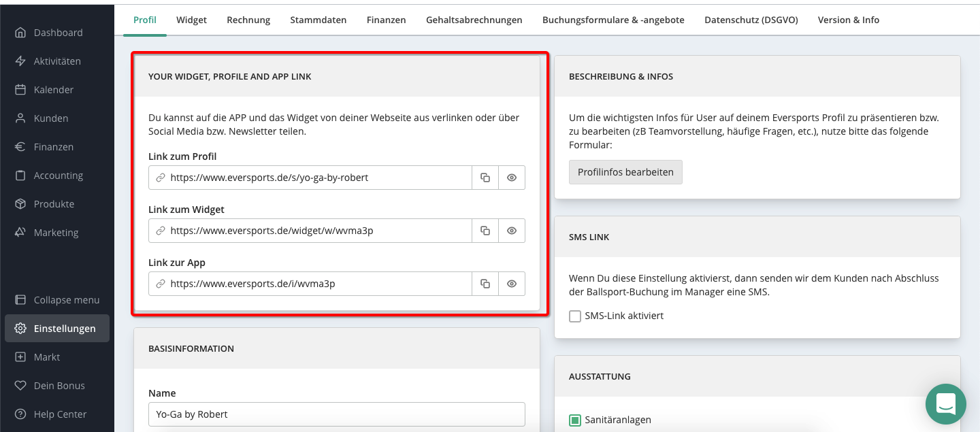Enable the SMS-Link aktiviert checkbox
Image resolution: width=980 pixels, height=432 pixels.
coord(575,316)
